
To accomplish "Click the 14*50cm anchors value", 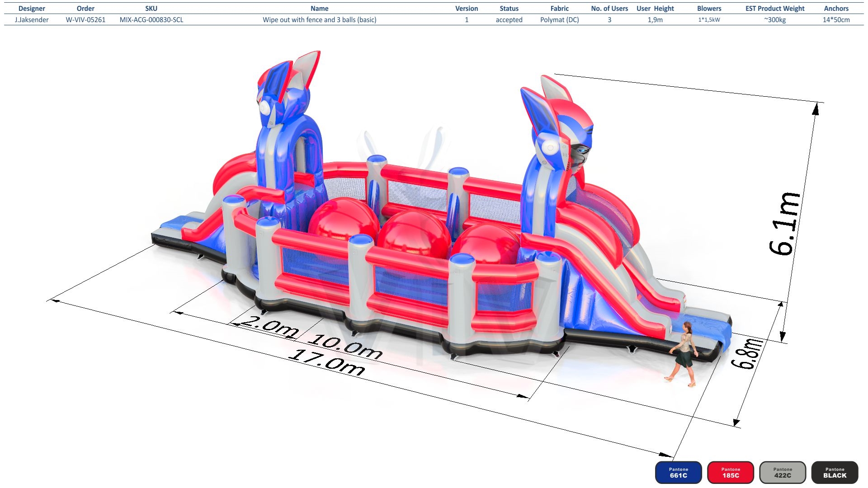I will pyautogui.click(x=836, y=20).
